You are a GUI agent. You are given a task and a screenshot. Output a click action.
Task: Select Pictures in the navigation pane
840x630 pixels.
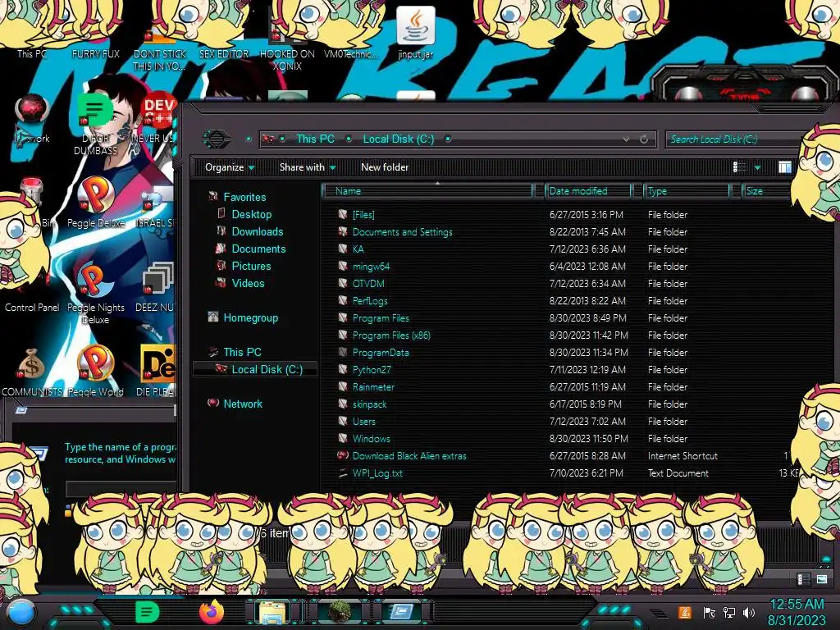pyautogui.click(x=251, y=266)
